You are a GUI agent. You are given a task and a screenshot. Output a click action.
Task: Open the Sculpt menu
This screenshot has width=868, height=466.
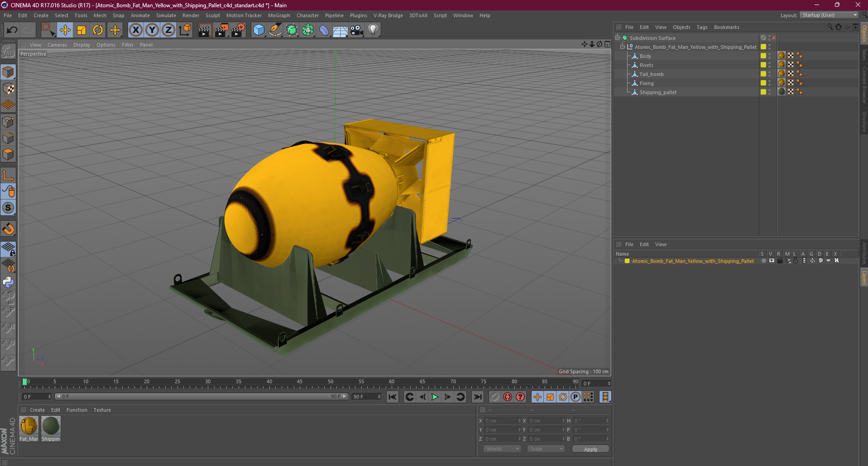[x=212, y=15]
